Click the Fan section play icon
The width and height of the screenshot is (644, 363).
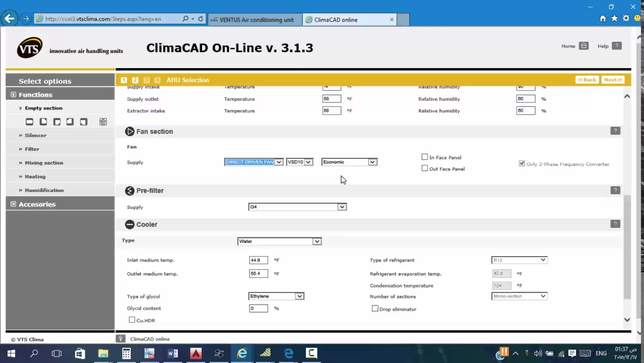[x=130, y=132]
